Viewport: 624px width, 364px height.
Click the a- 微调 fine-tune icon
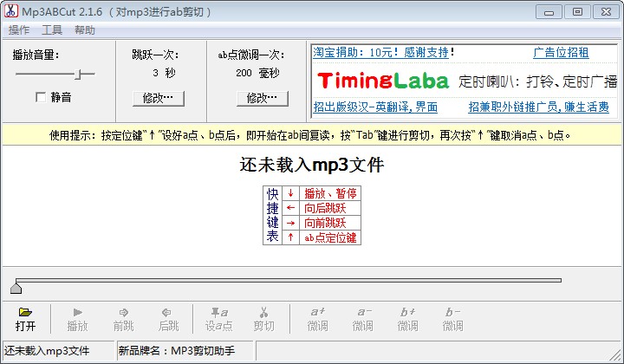pos(362,312)
